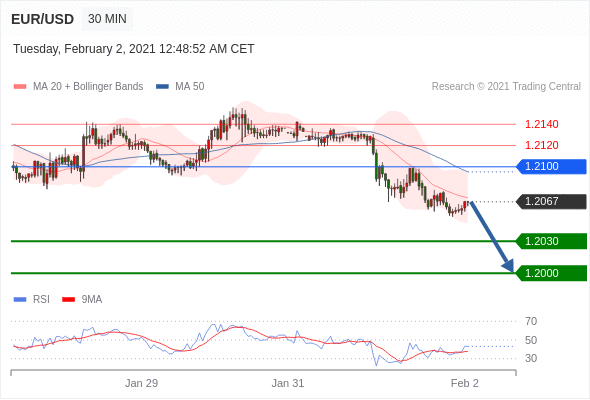Click the blue MA 50 legend swatch
This screenshot has width=590, height=400.
point(163,87)
